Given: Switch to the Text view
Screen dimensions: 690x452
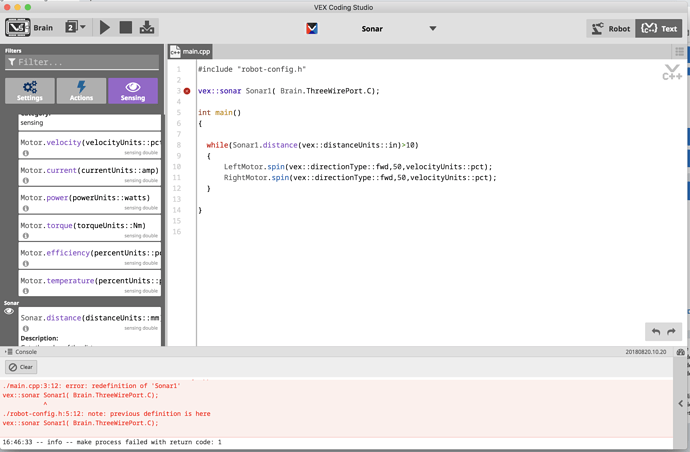Looking at the screenshot, I should [659, 29].
